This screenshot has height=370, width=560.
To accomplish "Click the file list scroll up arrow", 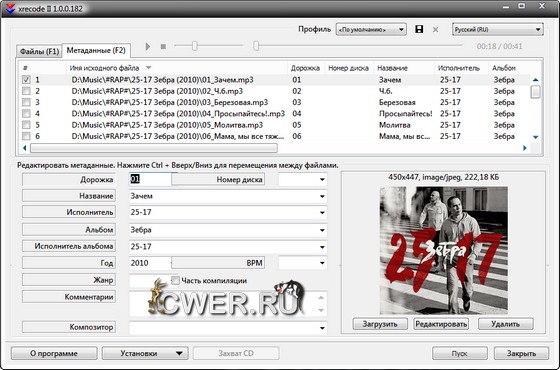I will coord(535,80).
